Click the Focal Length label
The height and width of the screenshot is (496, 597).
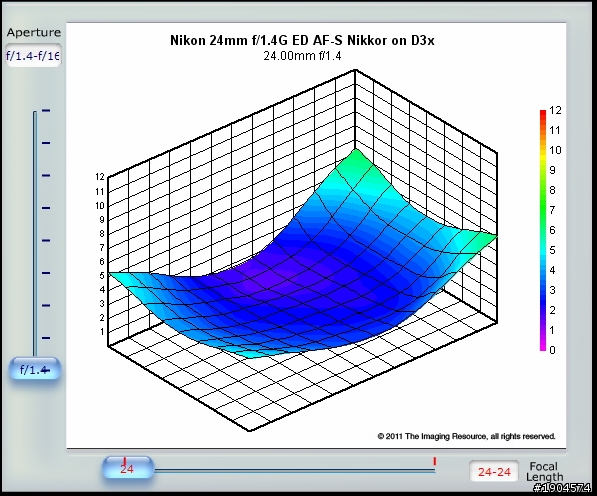[x=544, y=472]
